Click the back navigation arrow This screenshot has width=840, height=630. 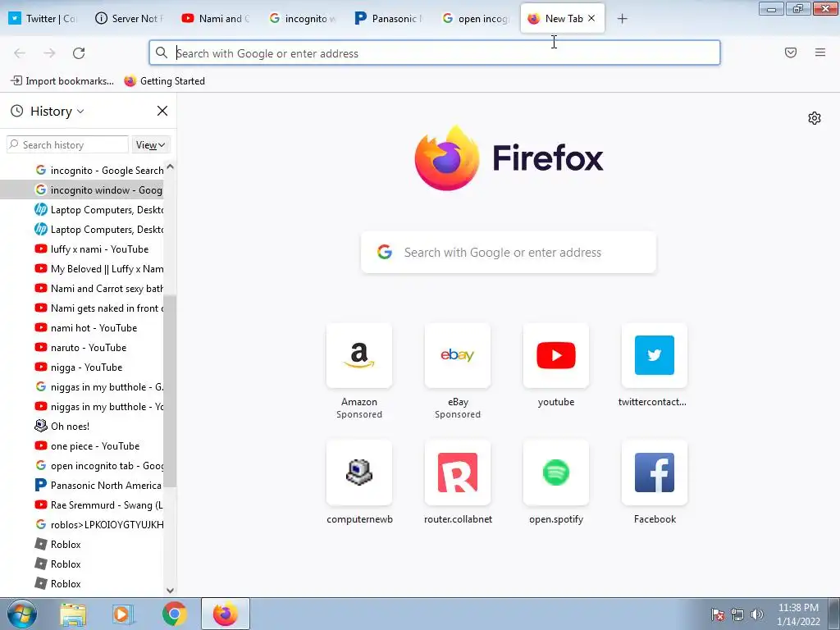coord(20,53)
